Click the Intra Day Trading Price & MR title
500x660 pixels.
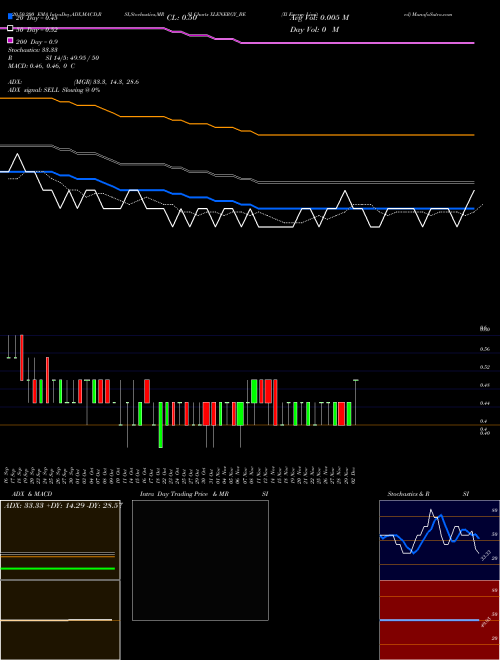(184, 494)
